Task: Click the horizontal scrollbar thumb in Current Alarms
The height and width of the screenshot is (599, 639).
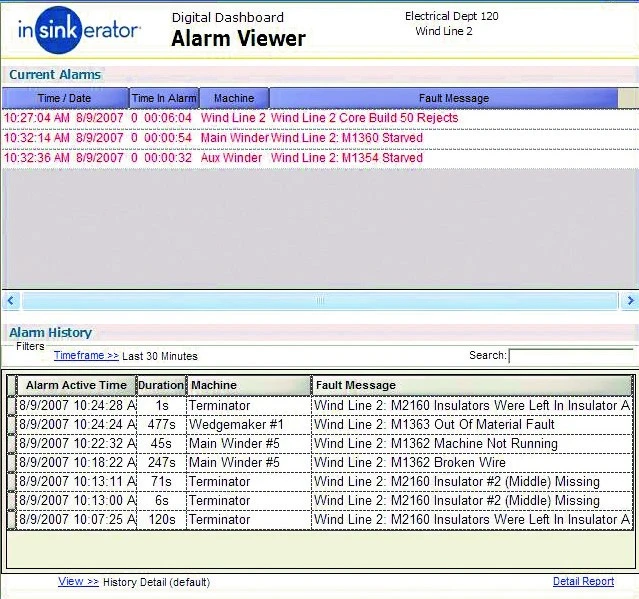Action: tap(320, 301)
